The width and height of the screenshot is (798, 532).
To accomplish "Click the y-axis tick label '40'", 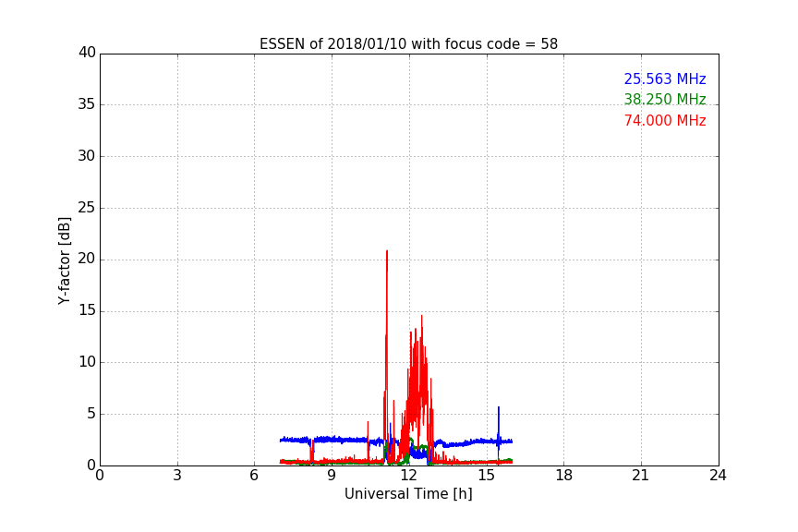I will (x=87, y=53).
